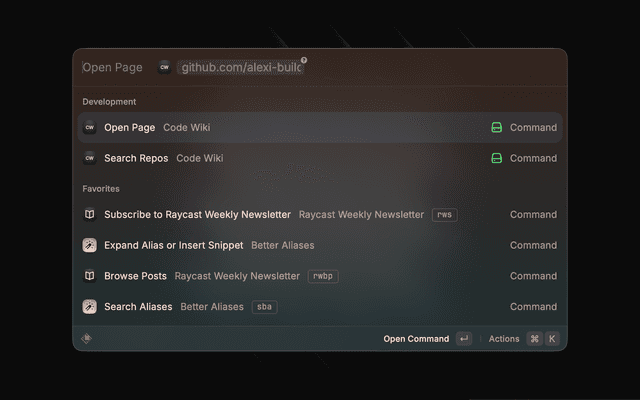The width and height of the screenshot is (640, 400).
Task: Click the Browse Posts newsletter icon
Action: pos(89,276)
